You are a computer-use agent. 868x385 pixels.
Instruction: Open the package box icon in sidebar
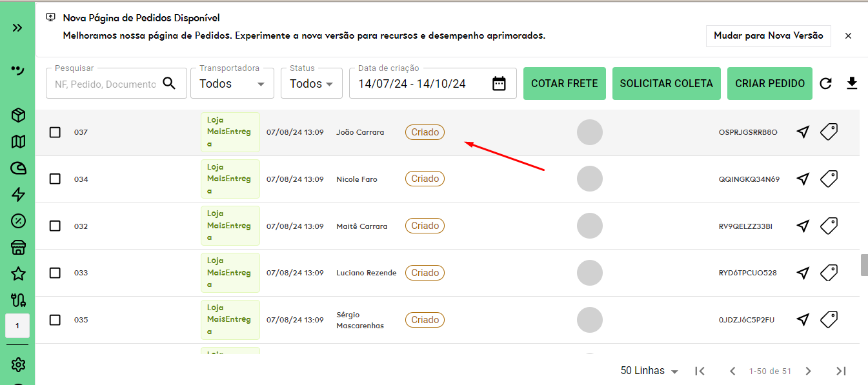coord(18,115)
